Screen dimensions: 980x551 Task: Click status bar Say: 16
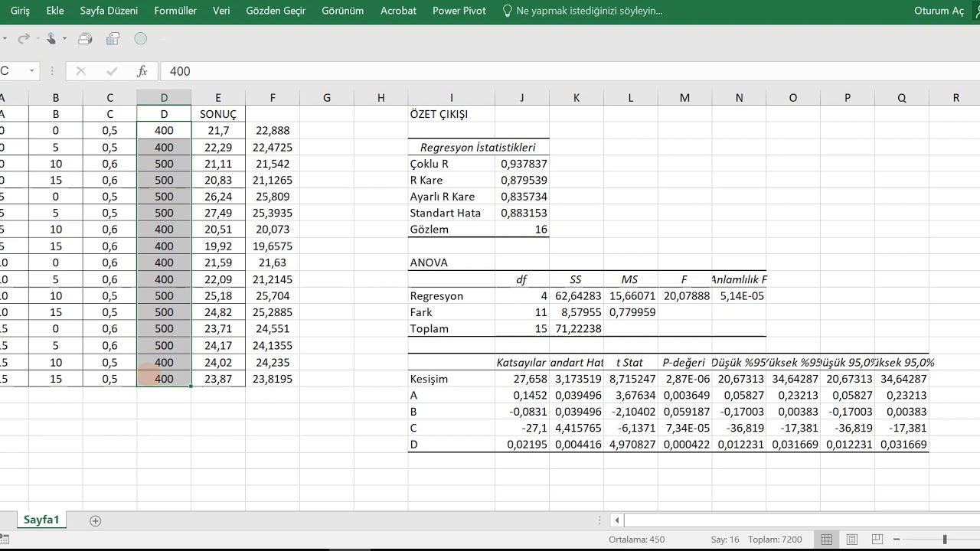pyautogui.click(x=725, y=540)
